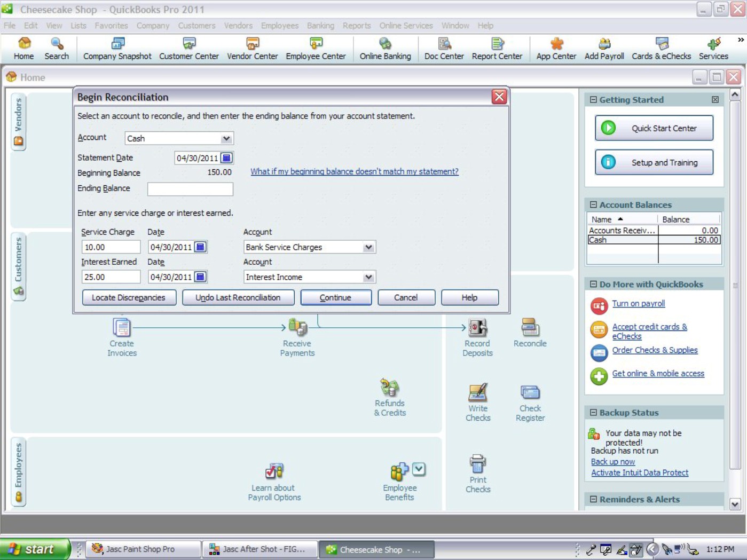The width and height of the screenshot is (747, 560).
Task: Open Interest Earned date calendar picker
Action: click(x=200, y=277)
